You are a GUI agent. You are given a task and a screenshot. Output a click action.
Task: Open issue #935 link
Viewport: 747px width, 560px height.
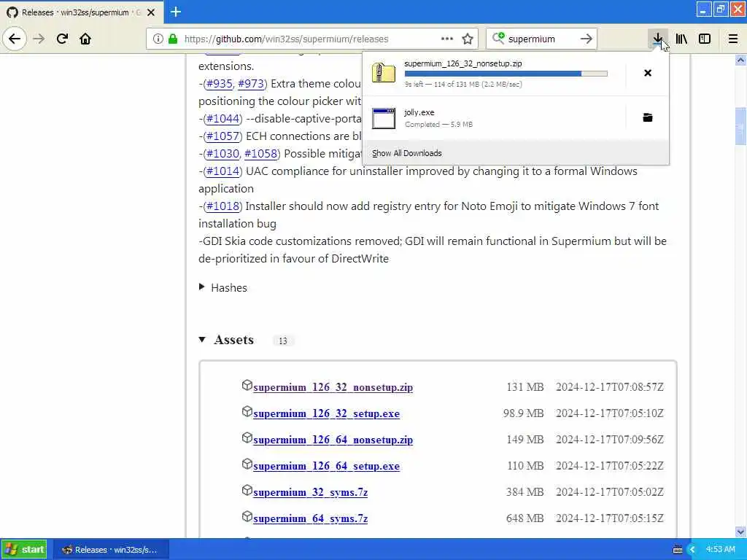219,83
